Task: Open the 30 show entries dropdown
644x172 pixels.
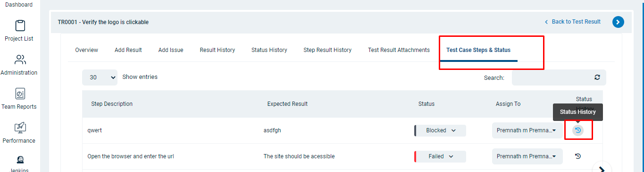Action: tap(100, 77)
